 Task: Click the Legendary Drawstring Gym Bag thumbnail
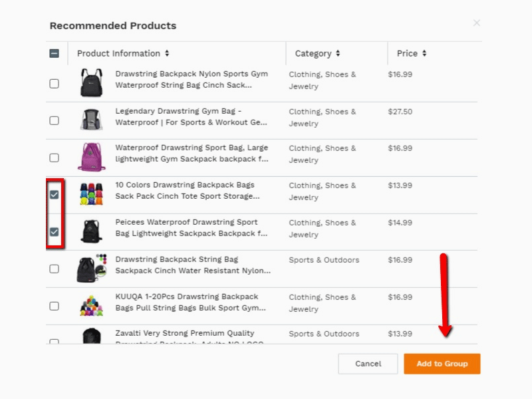[90, 120]
